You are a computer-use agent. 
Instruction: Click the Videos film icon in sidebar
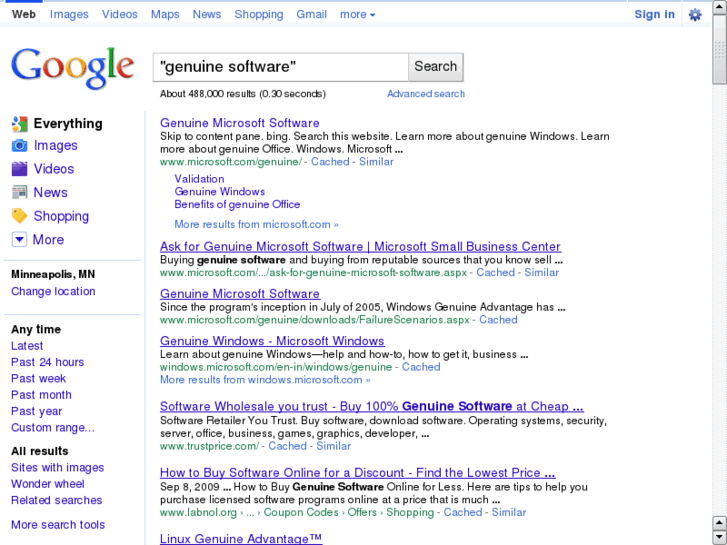point(19,169)
